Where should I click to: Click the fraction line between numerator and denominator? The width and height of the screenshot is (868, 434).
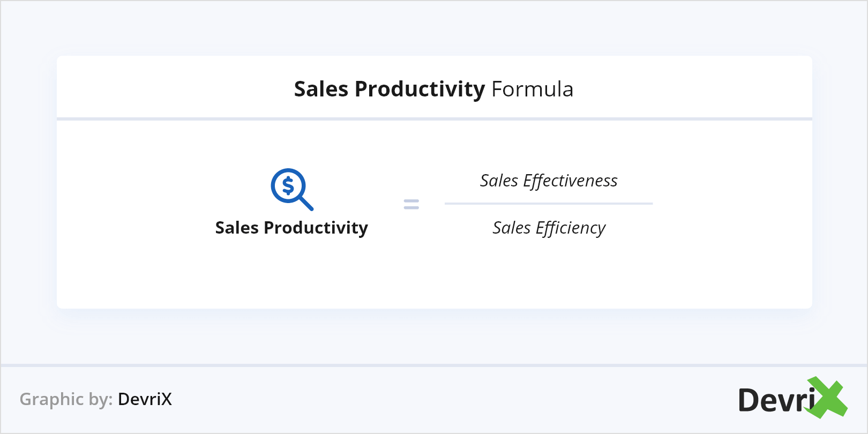[x=548, y=204]
